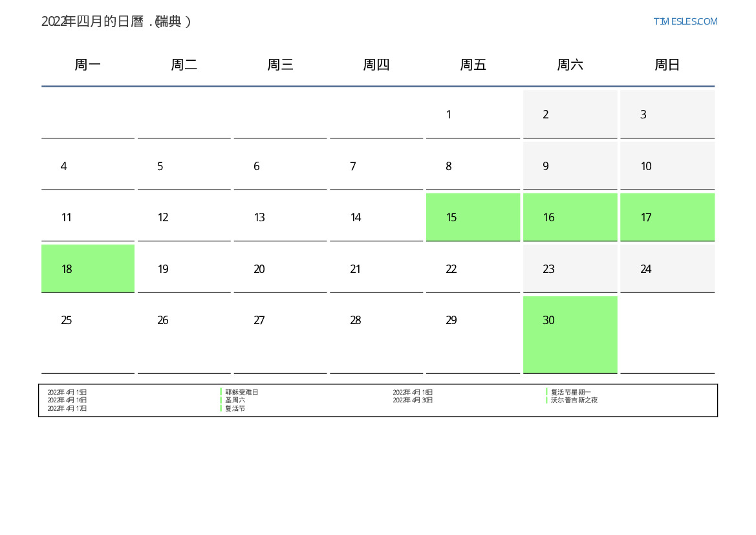Screen dimensions: 756x535
Task: Select April 1 in the calendar
Action: [x=473, y=115]
